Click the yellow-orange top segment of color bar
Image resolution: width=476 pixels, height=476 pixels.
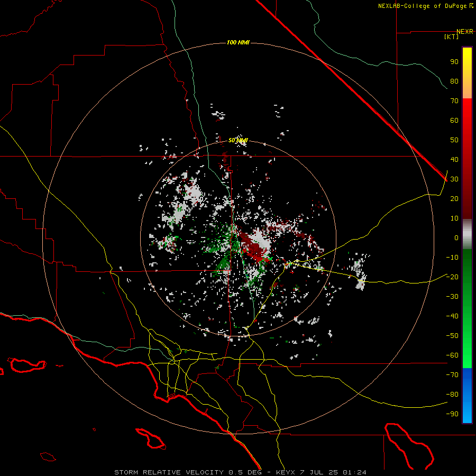click(467, 73)
